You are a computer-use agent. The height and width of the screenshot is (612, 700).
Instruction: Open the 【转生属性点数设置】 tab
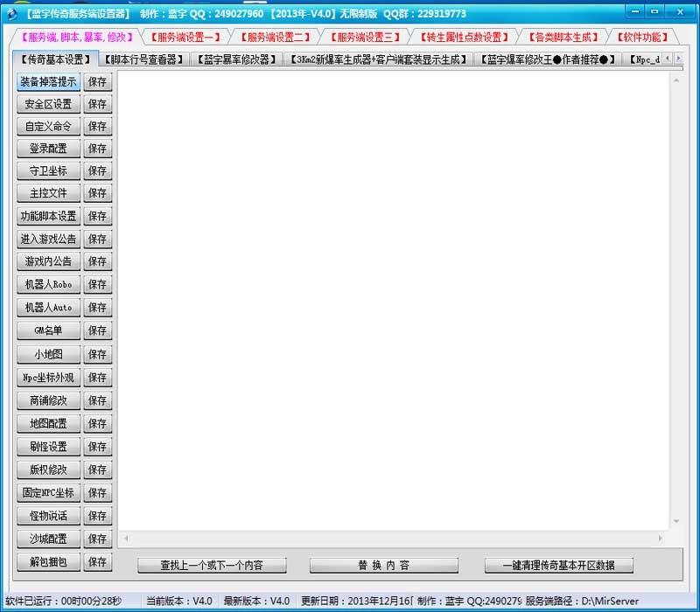click(463, 37)
